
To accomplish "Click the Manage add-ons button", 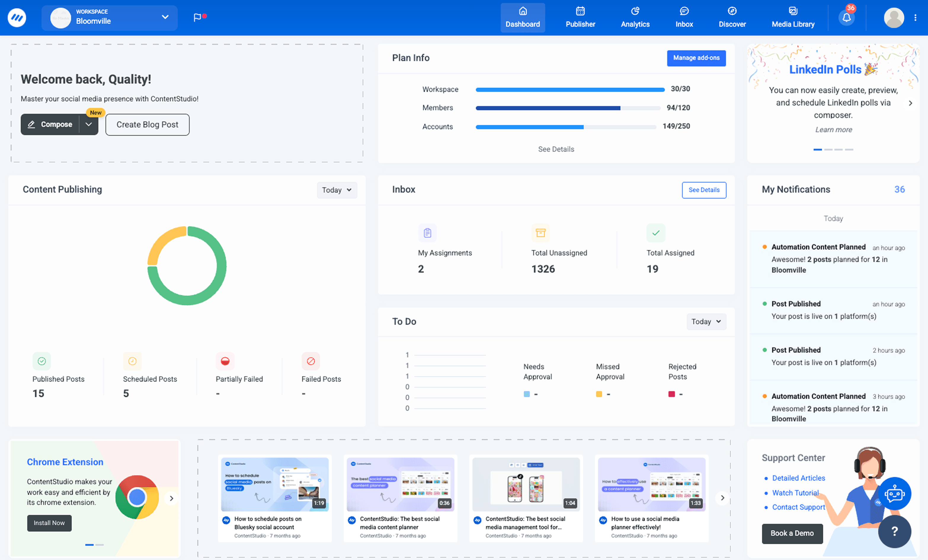I will tap(696, 58).
